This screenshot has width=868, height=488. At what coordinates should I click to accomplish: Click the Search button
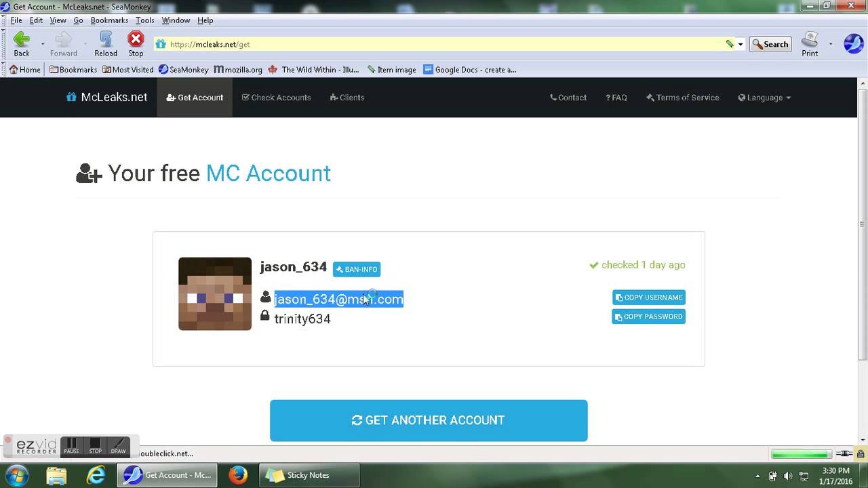tap(770, 44)
